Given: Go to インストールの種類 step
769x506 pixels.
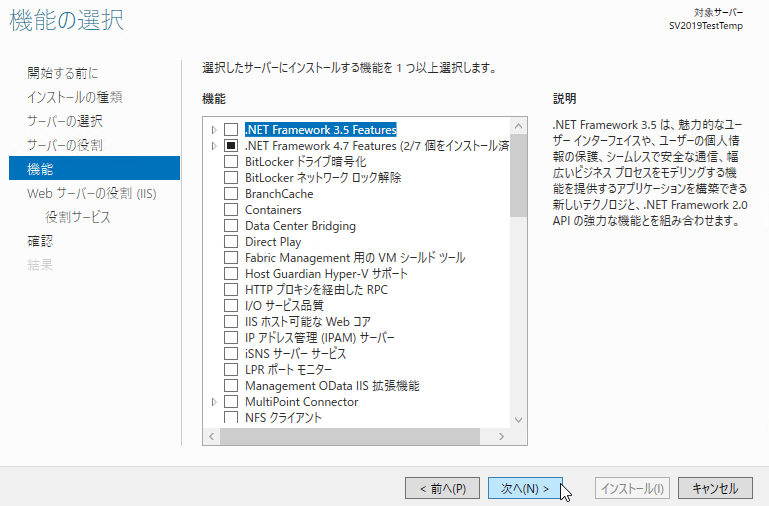Looking at the screenshot, I should (x=75, y=97).
